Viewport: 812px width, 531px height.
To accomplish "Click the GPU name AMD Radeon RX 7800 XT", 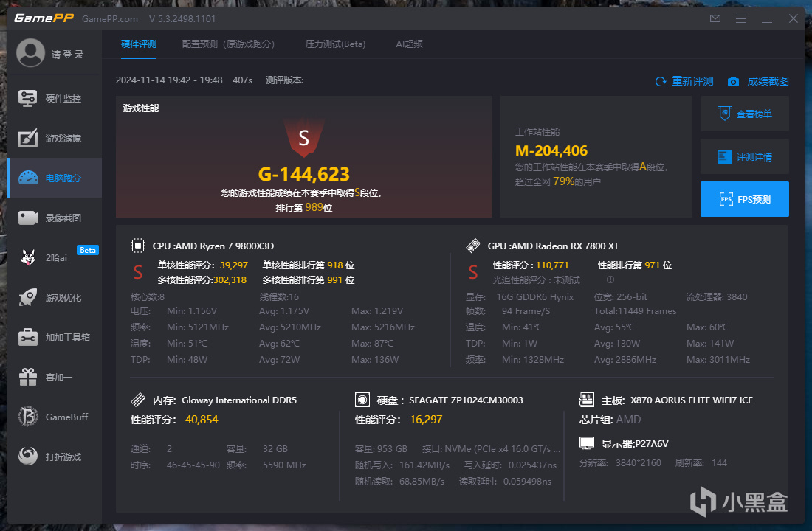I will pos(564,246).
